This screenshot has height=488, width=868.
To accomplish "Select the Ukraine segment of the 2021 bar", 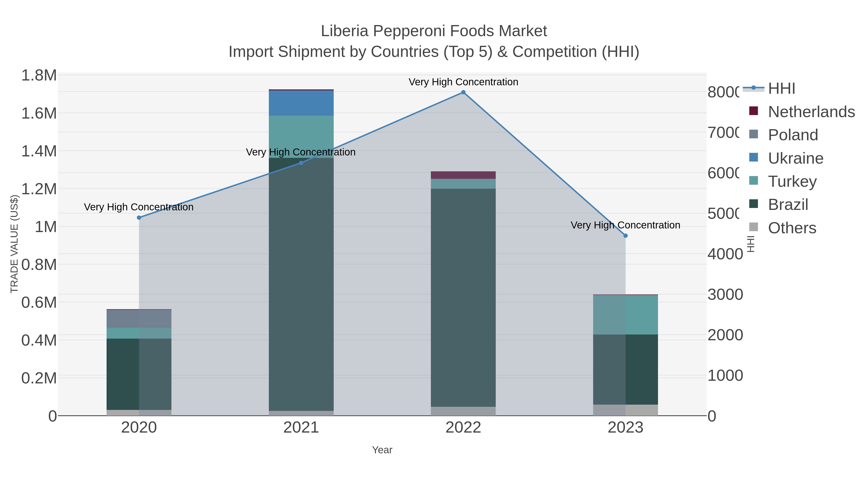I will point(301,103).
